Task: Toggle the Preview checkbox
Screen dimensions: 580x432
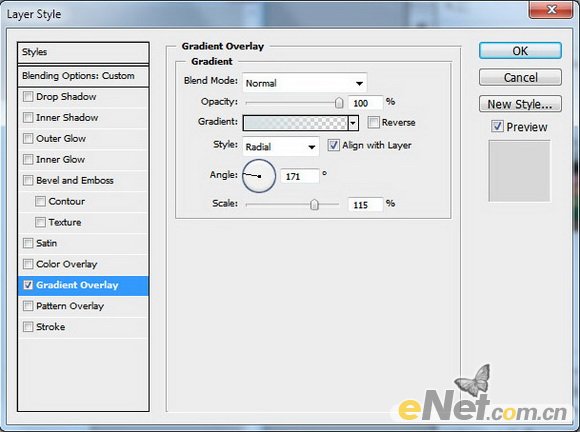Action: pos(497,126)
